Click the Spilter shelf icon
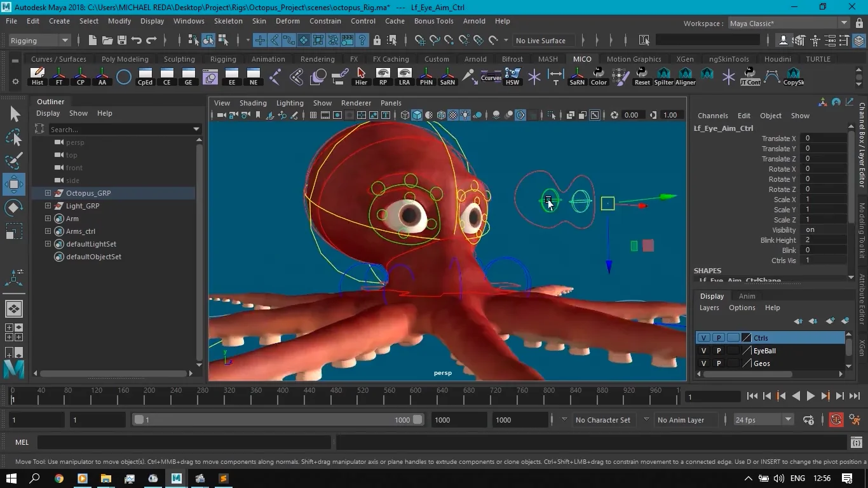Viewport: 868px width, 488px height. coord(663,76)
